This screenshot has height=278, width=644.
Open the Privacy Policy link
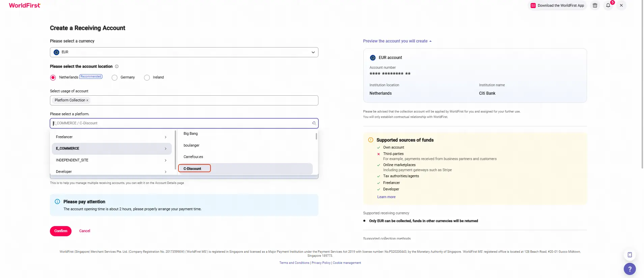(x=321, y=263)
